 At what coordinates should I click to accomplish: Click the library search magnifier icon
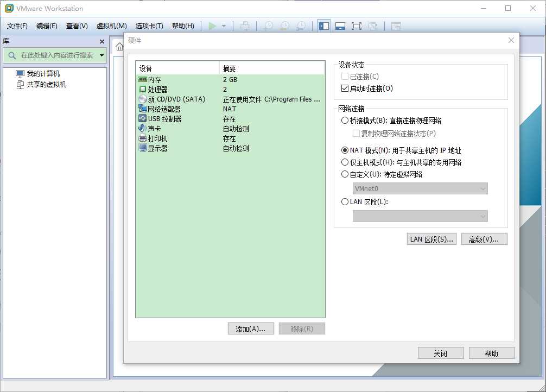[12, 55]
